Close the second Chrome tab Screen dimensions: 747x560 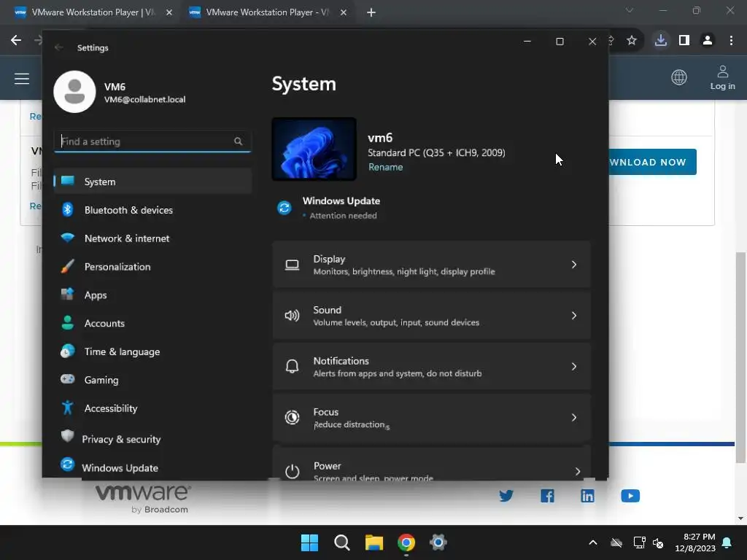click(x=344, y=12)
